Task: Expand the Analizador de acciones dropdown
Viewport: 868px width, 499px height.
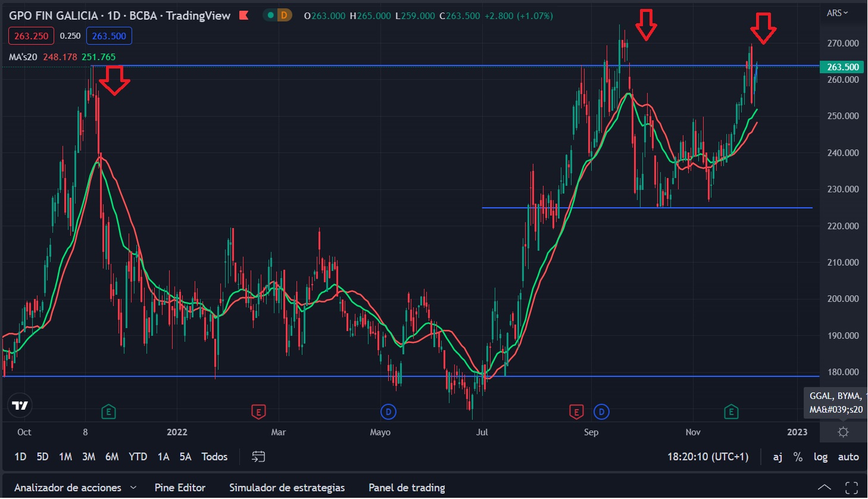Action: pos(133,488)
